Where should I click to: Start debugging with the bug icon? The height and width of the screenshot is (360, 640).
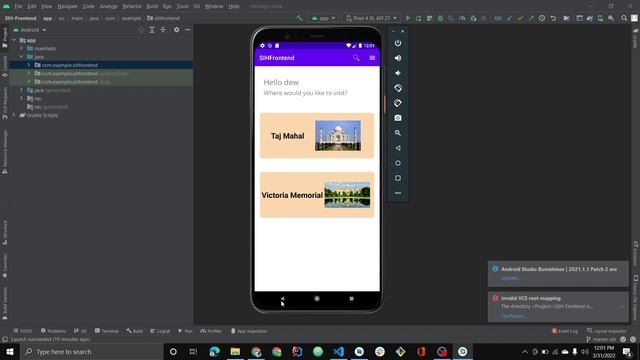440,18
